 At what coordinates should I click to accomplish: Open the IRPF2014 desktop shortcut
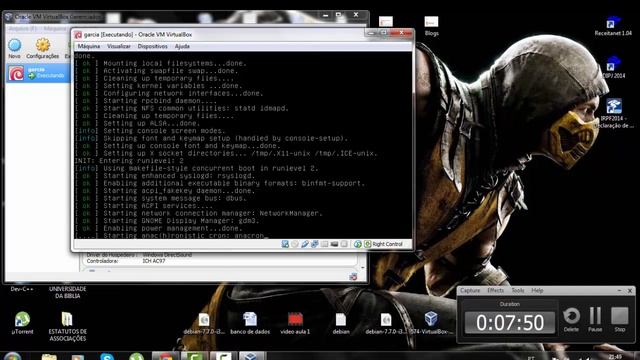pos(614,113)
